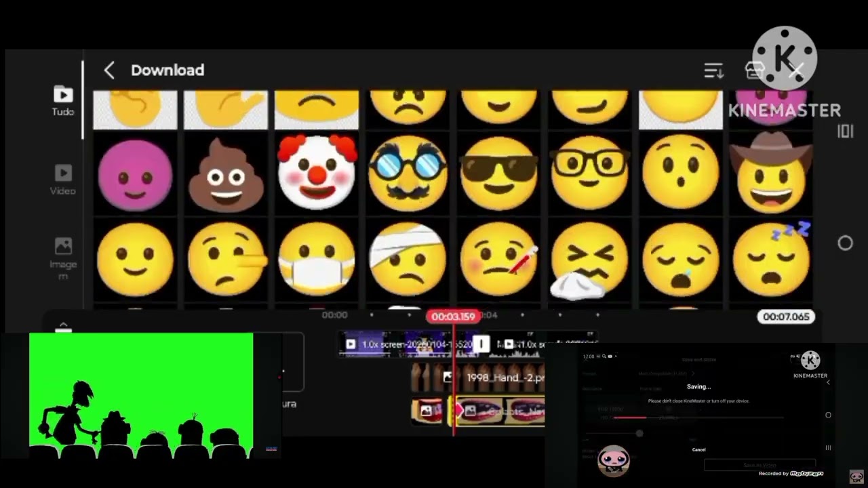Pick the slightly smiling face emoji
The image size is (868, 488).
(135, 260)
